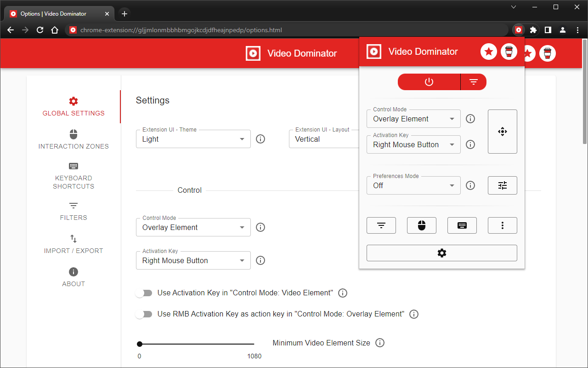This screenshot has width=588, height=368.
Task: Click the Video Dominator extension icon in Chrome toolbar
Action: 519,30
